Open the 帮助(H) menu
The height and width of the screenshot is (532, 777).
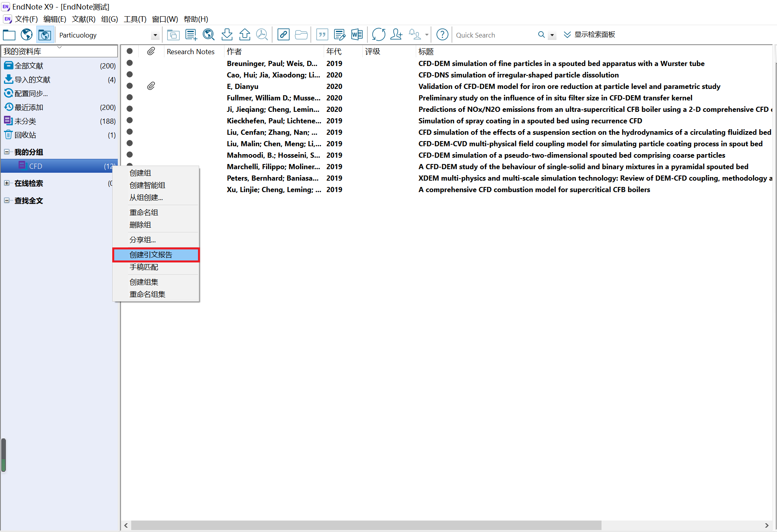[196, 19]
